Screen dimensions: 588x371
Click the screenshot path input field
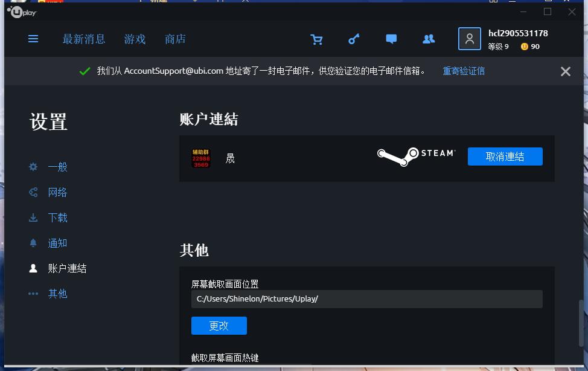[367, 299]
